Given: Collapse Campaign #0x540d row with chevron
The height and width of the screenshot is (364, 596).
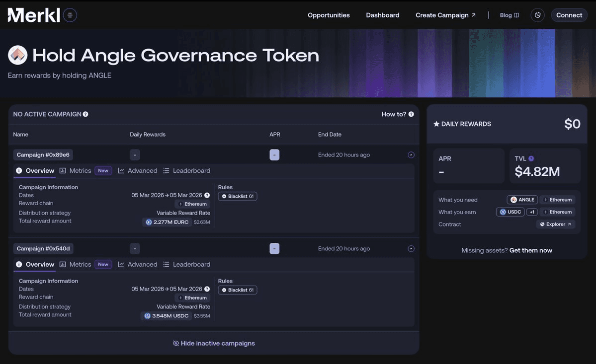Looking at the screenshot, I should coord(411,249).
